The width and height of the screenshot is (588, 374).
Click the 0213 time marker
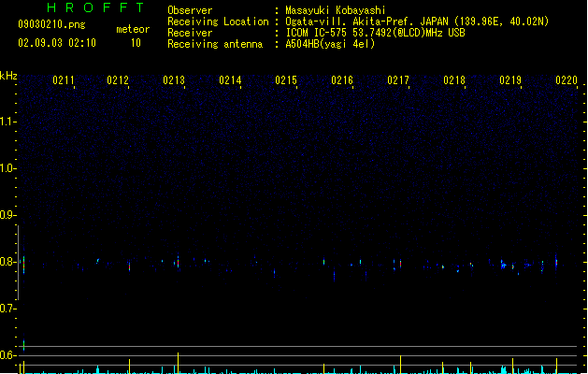(x=174, y=80)
